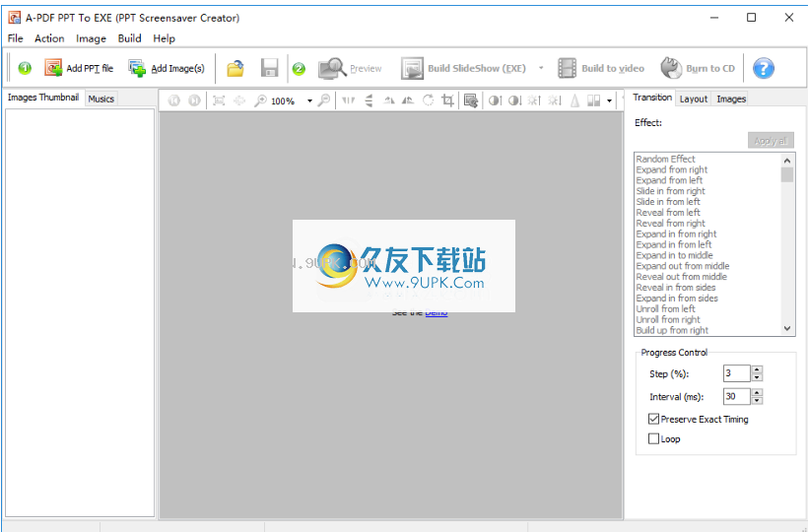Image resolution: width=808 pixels, height=532 pixels.
Task: Click Add PPT file toolbar button
Action: coord(79,68)
